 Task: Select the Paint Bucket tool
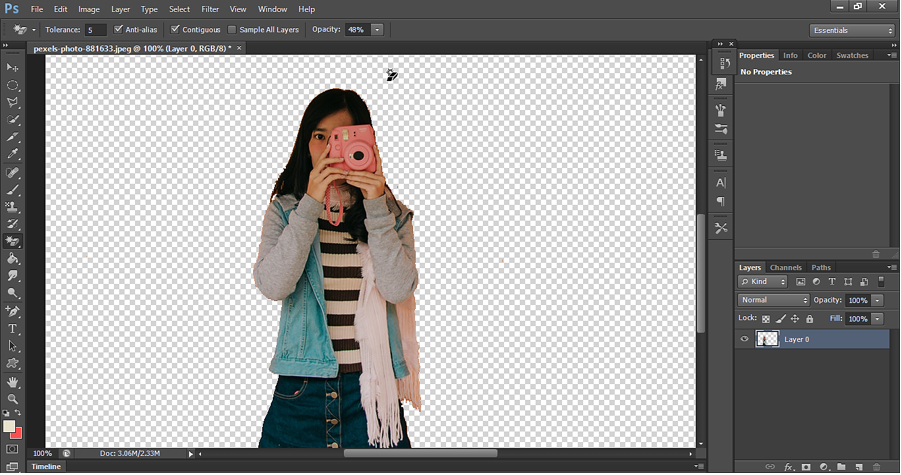12,258
